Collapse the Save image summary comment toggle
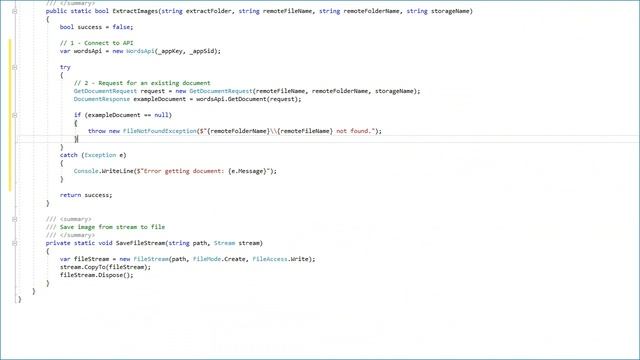Image resolution: width=640 pixels, height=360 pixels. [x=15, y=220]
